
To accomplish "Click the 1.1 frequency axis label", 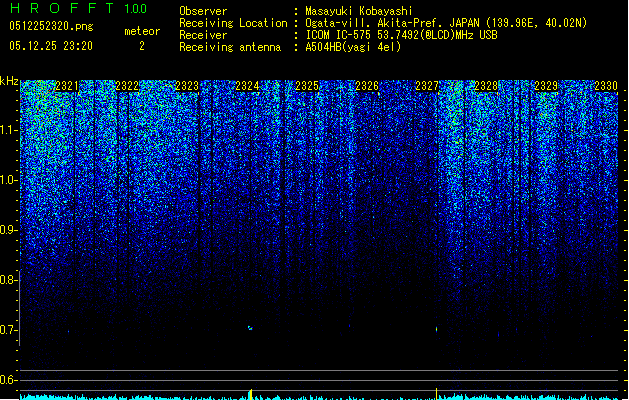I will click(8, 130).
